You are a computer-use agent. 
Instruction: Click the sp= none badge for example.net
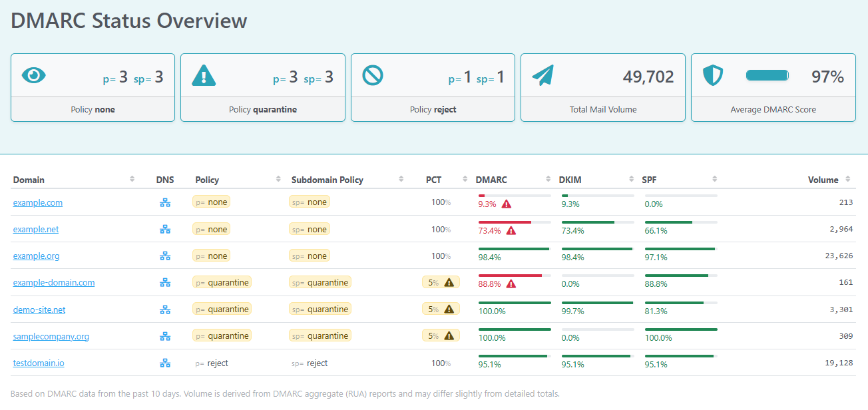click(310, 230)
